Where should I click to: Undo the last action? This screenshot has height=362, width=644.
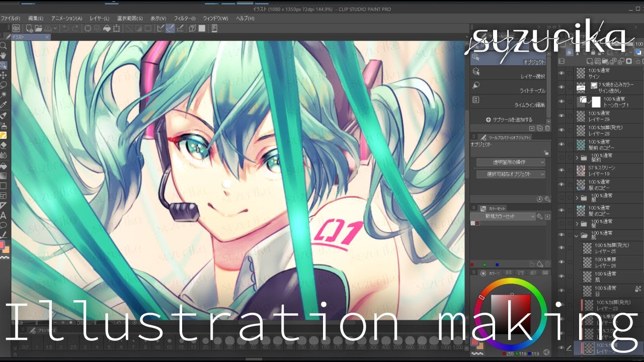(65, 29)
